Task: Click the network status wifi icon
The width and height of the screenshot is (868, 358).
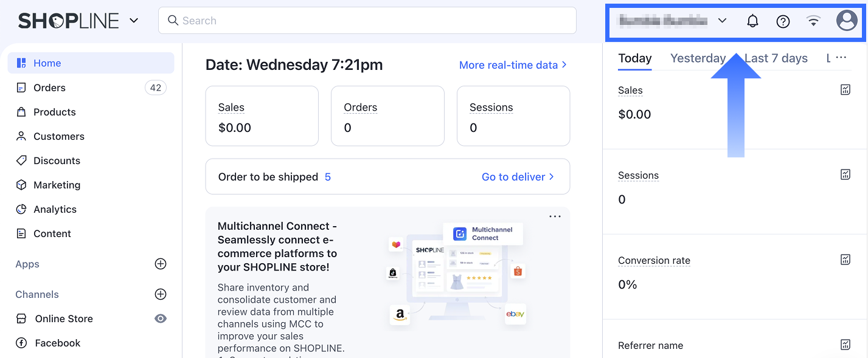Action: pyautogui.click(x=813, y=21)
